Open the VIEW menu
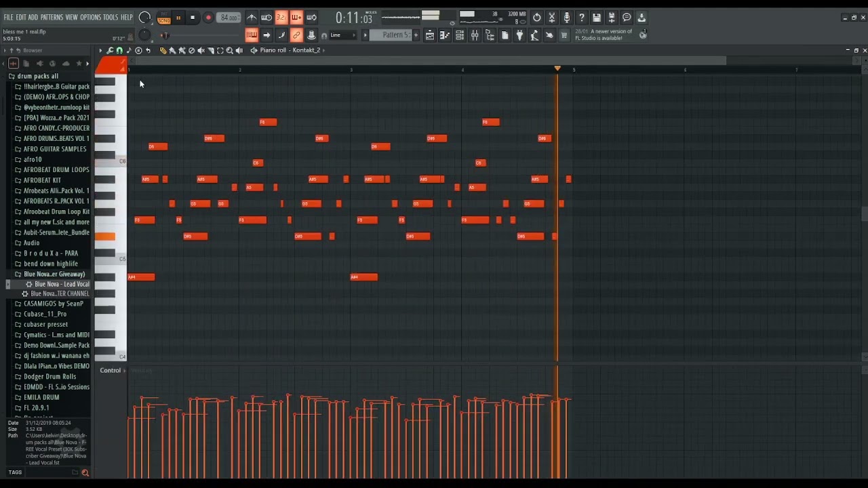Image resolution: width=868 pixels, height=488 pixels. (71, 17)
